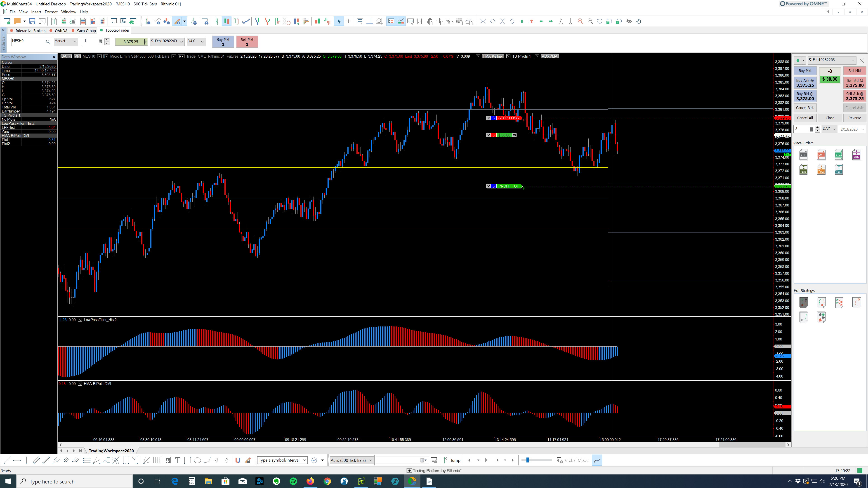Viewport: 868px width, 488px height.
Task: Click the chart's horizontal scrollbar thumb
Action: (x=752, y=445)
